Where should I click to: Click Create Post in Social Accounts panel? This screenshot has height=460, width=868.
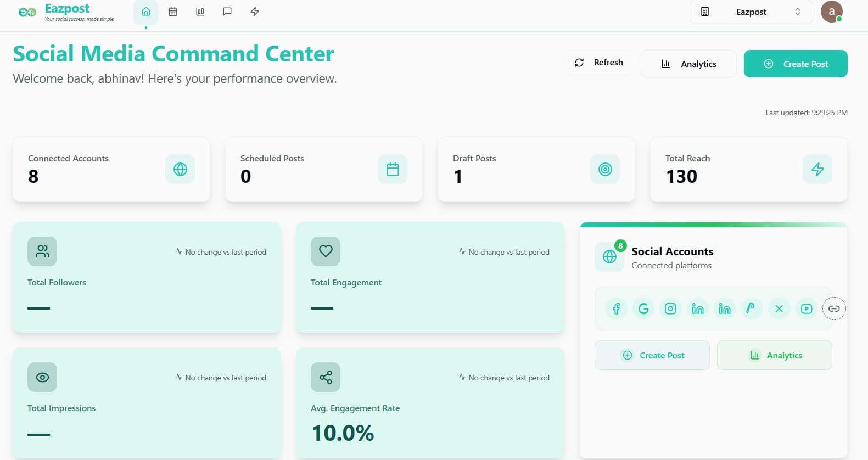pos(652,355)
